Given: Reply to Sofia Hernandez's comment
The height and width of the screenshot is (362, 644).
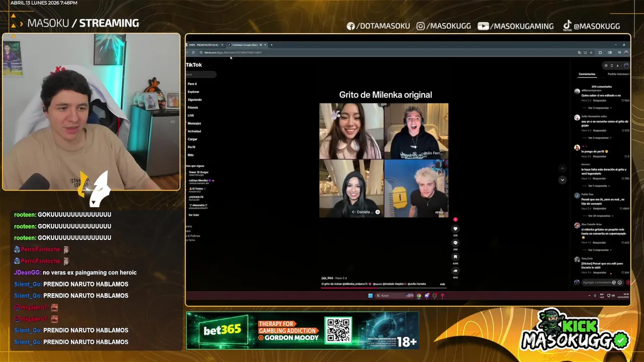Looking at the screenshot, I should point(599,131).
